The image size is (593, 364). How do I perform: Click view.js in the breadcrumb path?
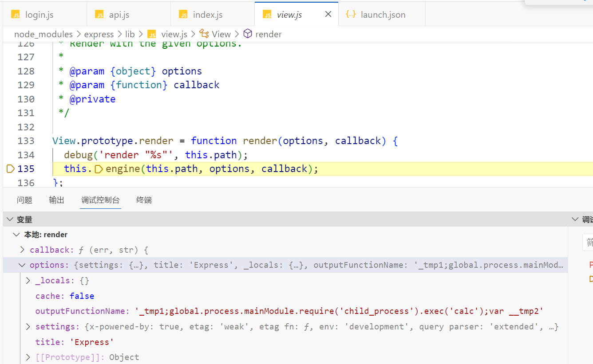click(x=174, y=34)
